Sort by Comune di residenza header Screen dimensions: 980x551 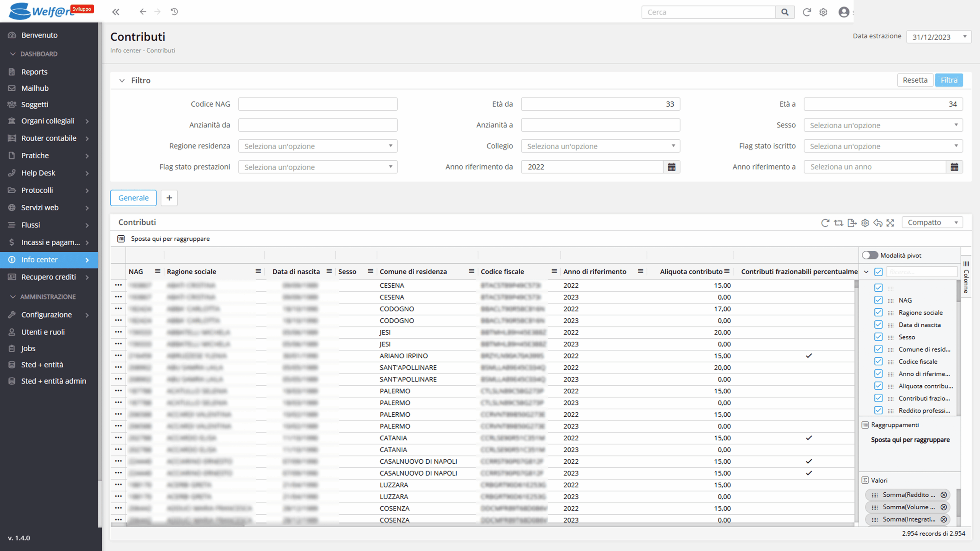tap(413, 271)
